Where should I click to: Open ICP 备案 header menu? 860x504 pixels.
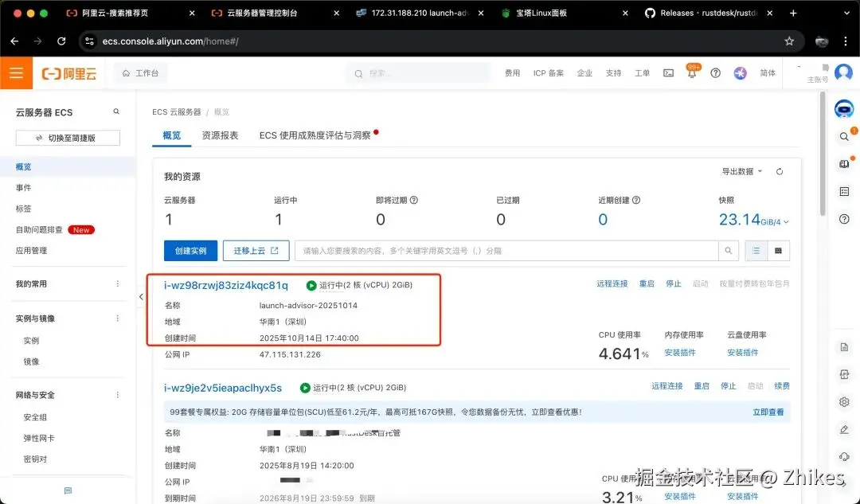pos(548,73)
